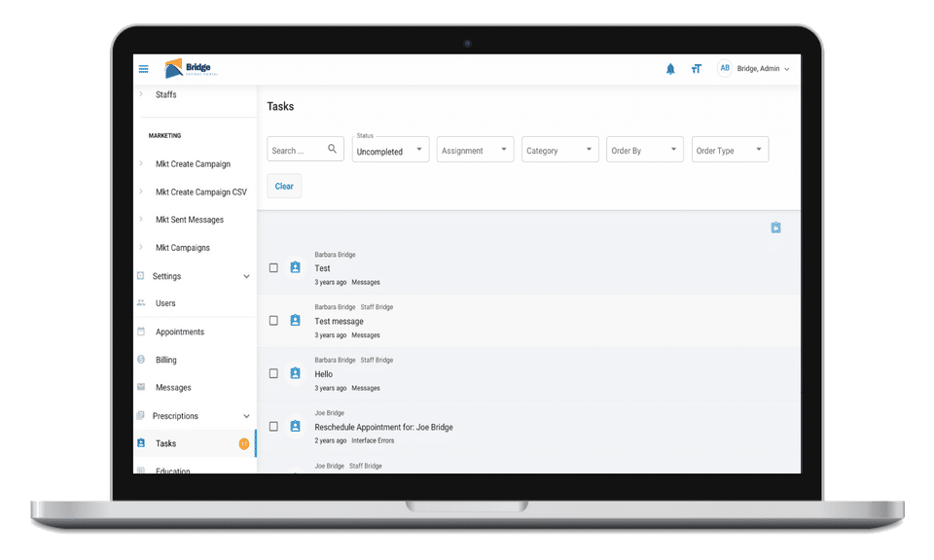Open the Order By dropdown
Image resolution: width=934 pixels, height=560 pixels.
[x=644, y=150]
